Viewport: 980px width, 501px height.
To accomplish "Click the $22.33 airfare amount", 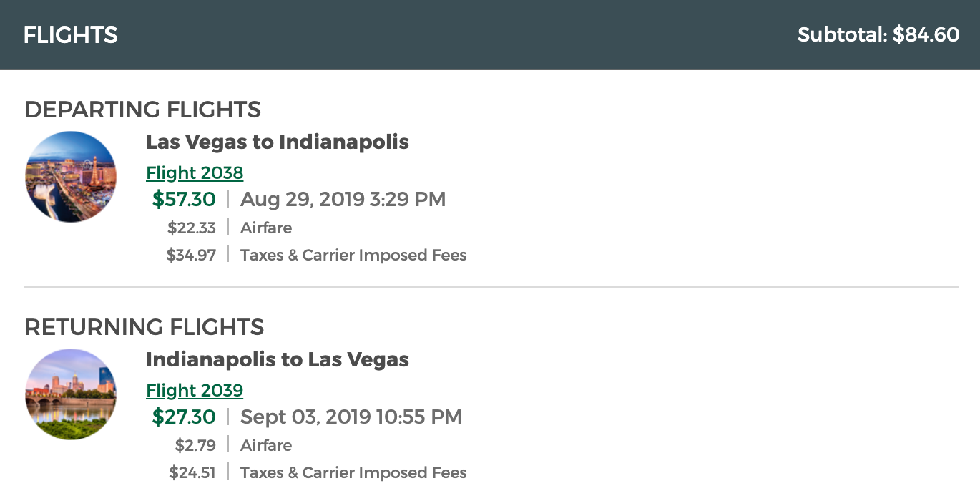I will pos(192,228).
